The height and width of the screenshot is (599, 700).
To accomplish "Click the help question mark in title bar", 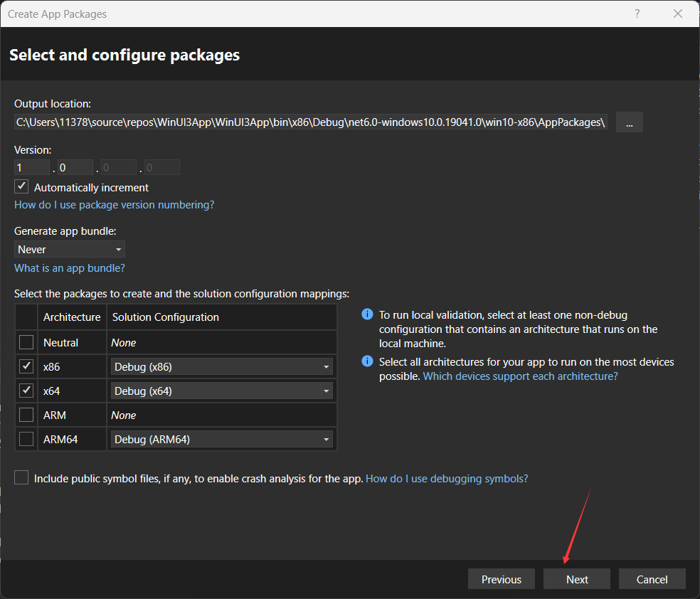I will (x=636, y=14).
